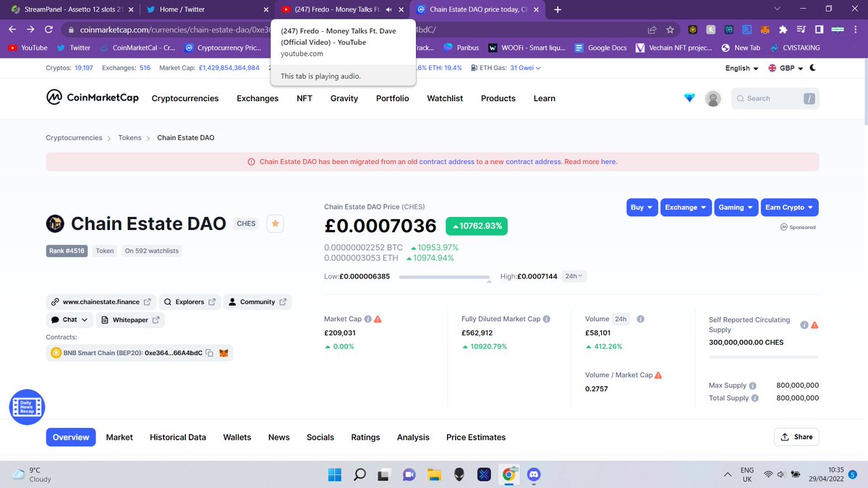868x488 pixels.
Task: Expand the English language dropdown
Action: point(742,68)
